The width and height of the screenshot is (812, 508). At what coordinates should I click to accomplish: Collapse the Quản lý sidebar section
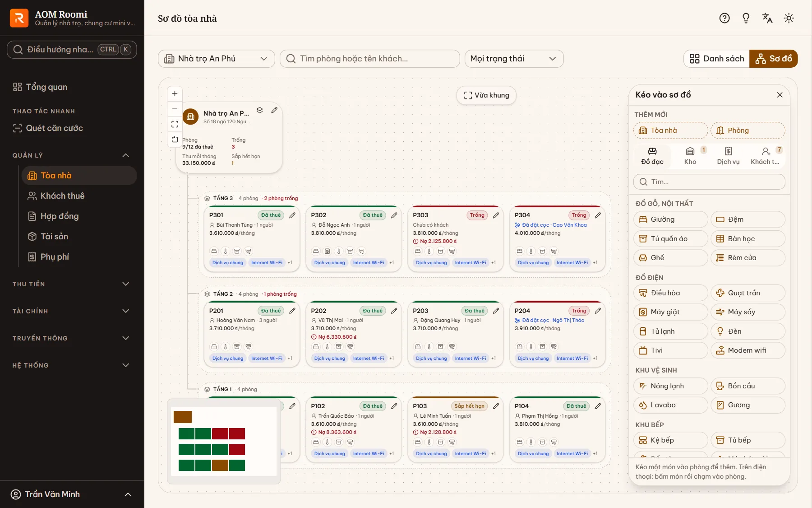pos(72,155)
